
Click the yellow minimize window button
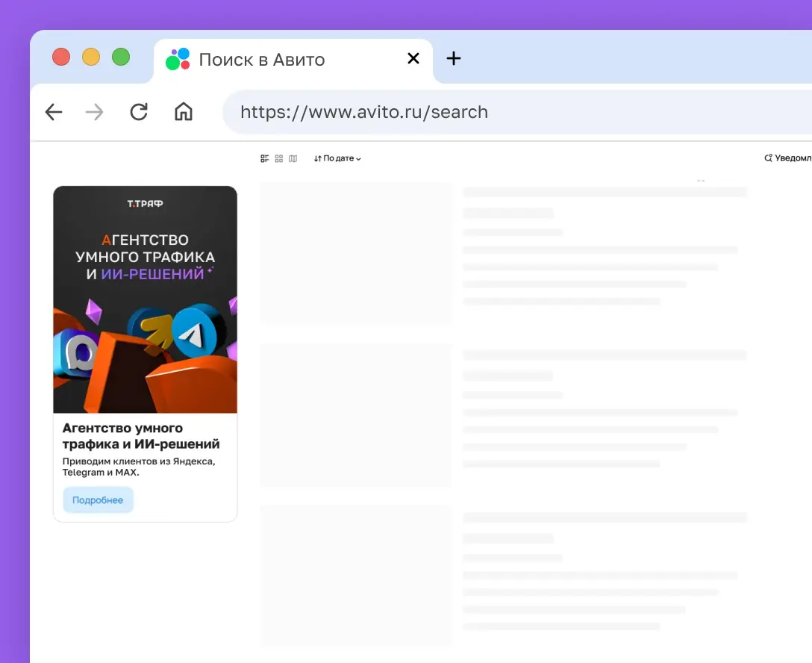point(91,57)
